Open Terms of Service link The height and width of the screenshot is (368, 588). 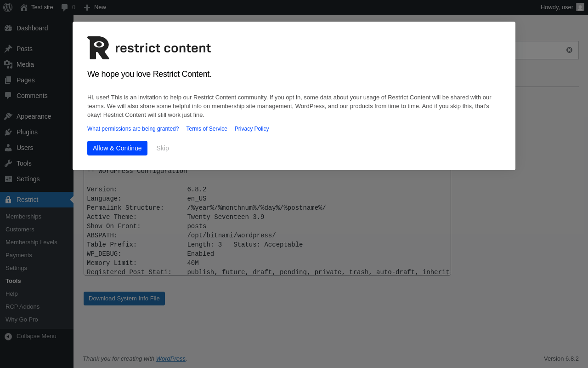coord(207,129)
